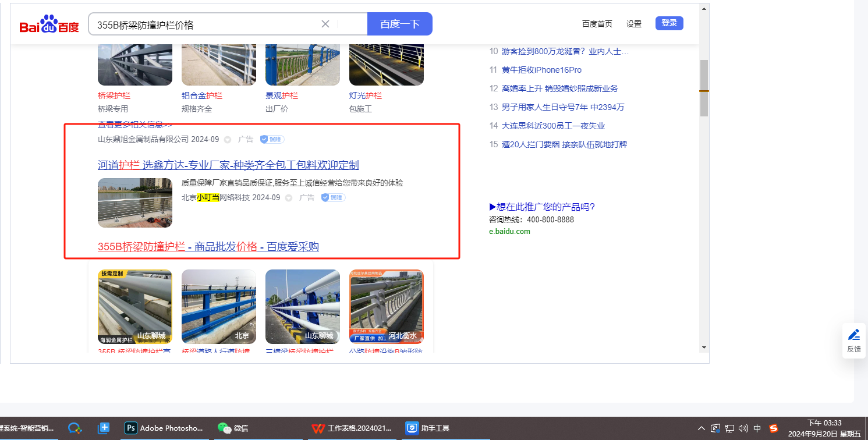Click the 反馈 feedback button
Viewport: 868px width, 440px height.
[854, 340]
